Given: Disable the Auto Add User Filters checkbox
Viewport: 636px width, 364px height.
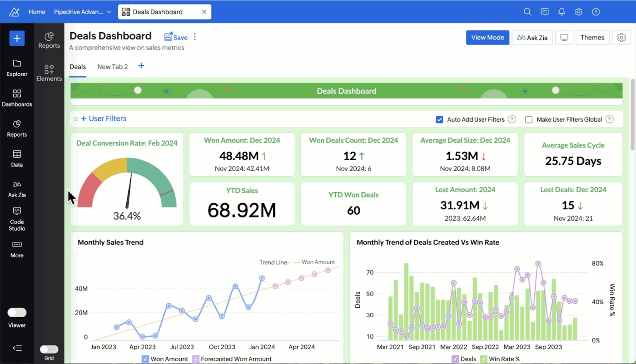Looking at the screenshot, I should pyautogui.click(x=439, y=119).
